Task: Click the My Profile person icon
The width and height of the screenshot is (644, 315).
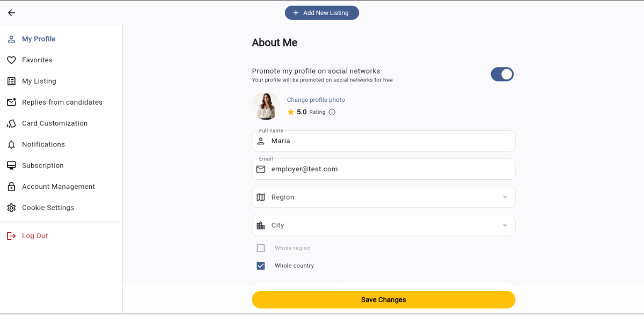Action: (11, 39)
